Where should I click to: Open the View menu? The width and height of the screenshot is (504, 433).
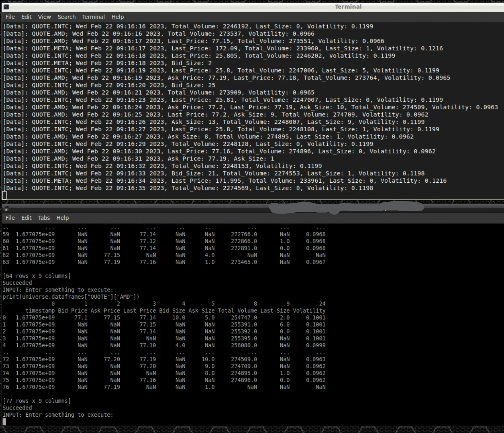(x=45, y=17)
